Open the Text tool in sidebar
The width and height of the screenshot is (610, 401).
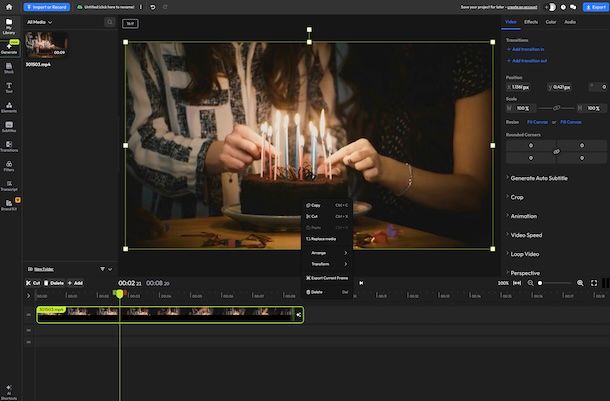point(9,87)
